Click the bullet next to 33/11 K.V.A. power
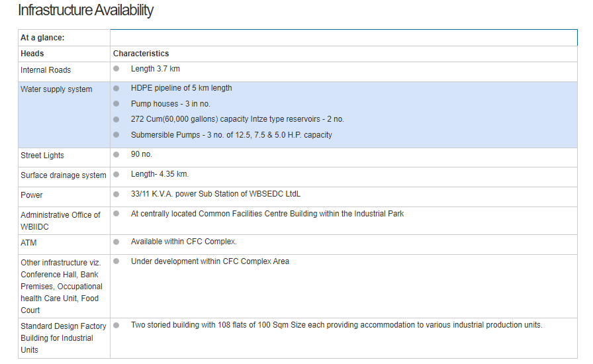The width and height of the screenshot is (593, 364). 116,194
